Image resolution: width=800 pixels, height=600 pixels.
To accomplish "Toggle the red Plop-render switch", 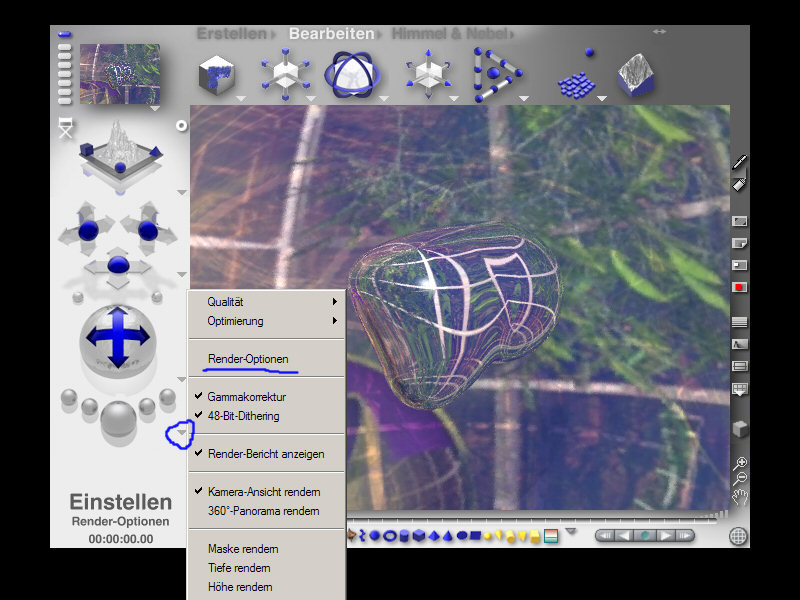I will (x=739, y=287).
